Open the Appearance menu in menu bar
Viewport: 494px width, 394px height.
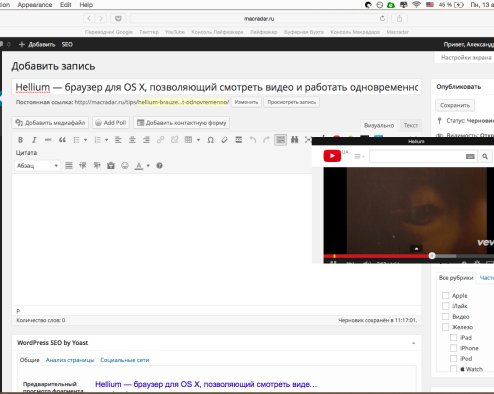[35, 5]
